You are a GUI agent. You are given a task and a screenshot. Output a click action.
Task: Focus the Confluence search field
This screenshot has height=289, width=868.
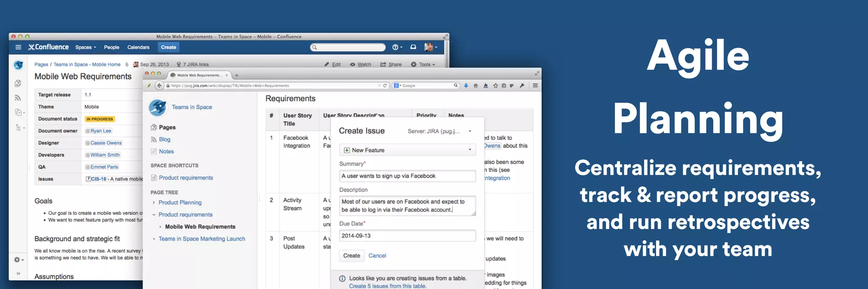click(x=348, y=47)
